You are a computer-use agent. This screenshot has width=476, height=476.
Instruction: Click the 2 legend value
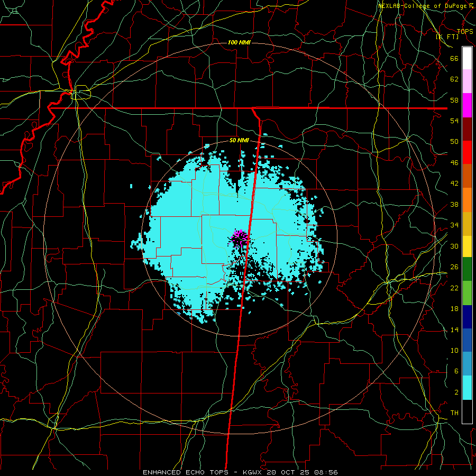[456, 392]
